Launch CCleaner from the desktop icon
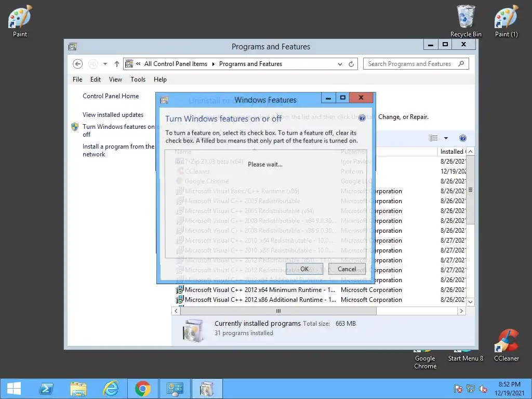Screen dimensions: 532x399 tap(506, 345)
